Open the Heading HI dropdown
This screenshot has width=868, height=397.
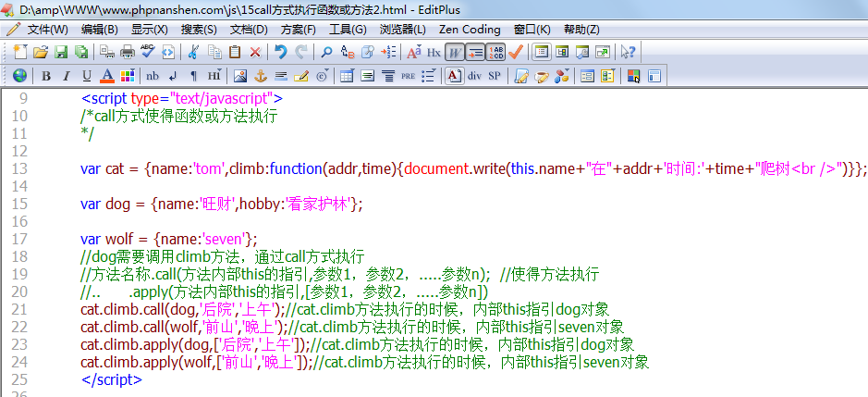coord(214,76)
